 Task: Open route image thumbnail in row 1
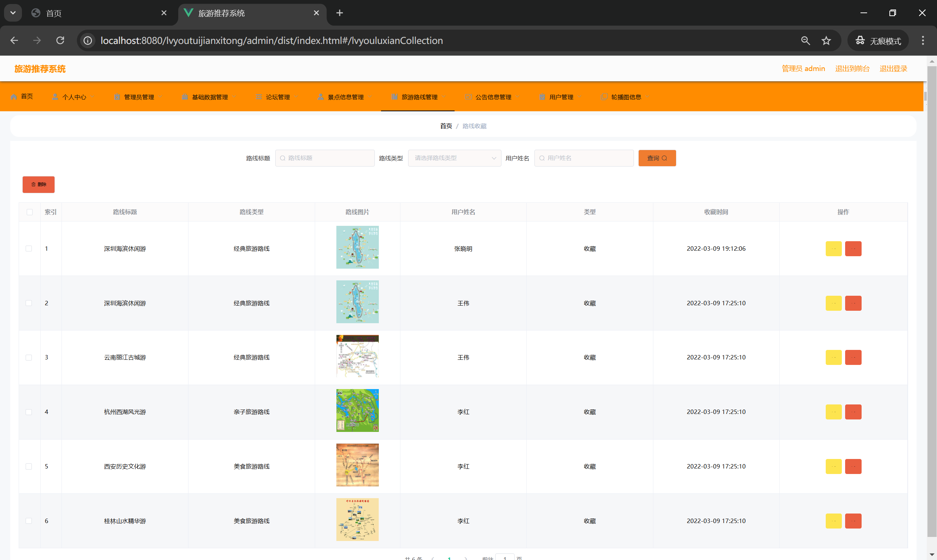coord(357,247)
